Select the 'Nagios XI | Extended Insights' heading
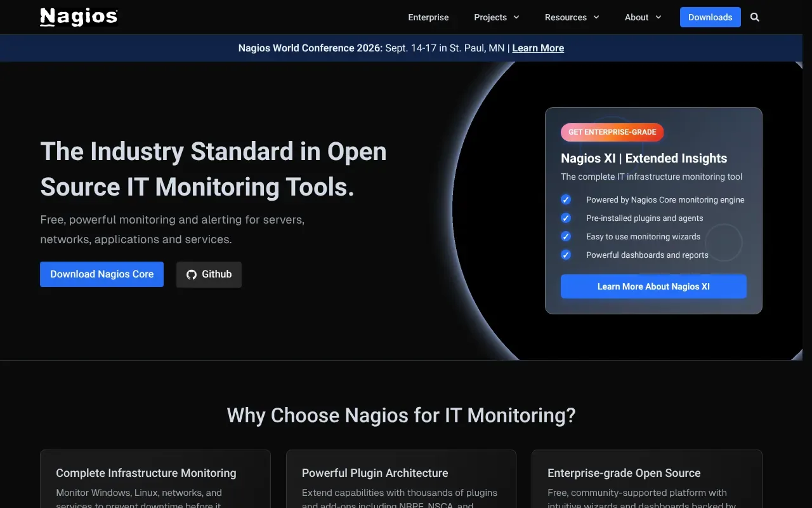The height and width of the screenshot is (508, 812). click(644, 158)
